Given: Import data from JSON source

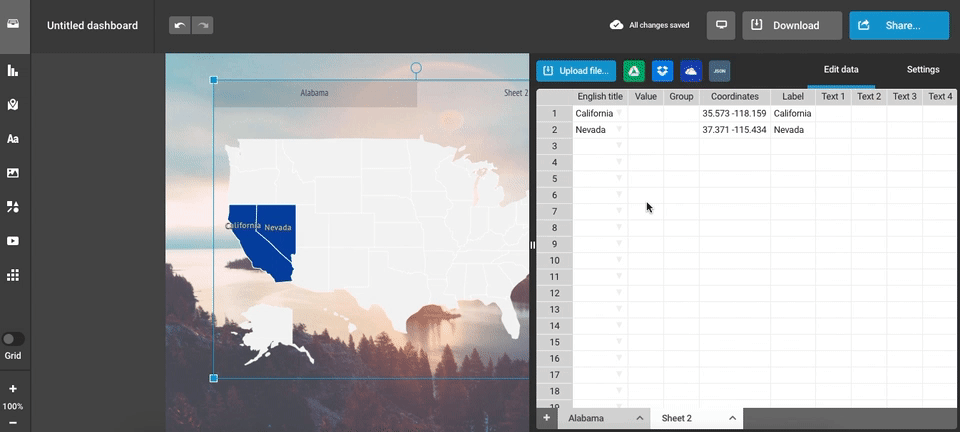Looking at the screenshot, I should (719, 71).
